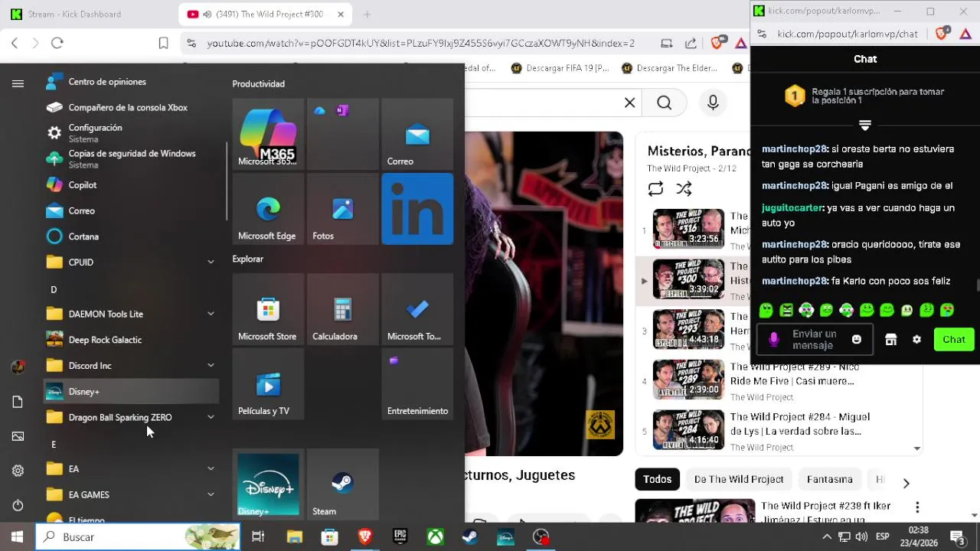This screenshot has width=980, height=551.
Task: Open Start menu settings gear
Action: coord(18,471)
